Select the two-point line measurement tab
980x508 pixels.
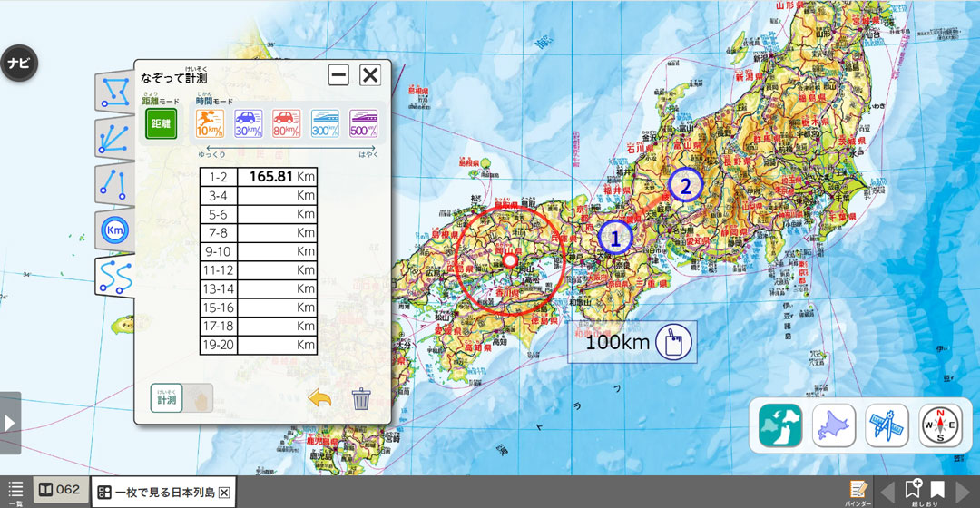pos(115,184)
